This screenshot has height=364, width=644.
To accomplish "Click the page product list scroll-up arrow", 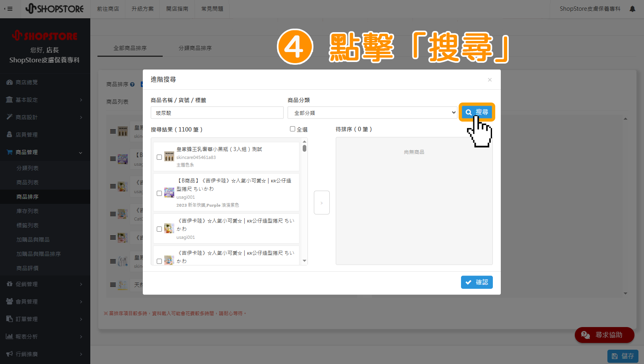I will [x=626, y=118].
